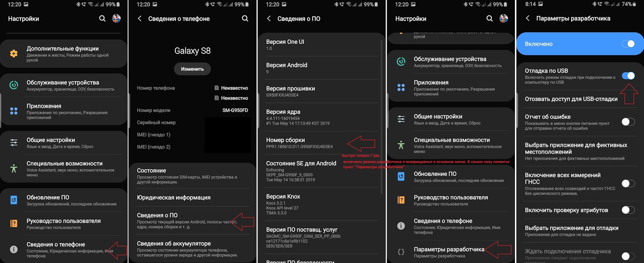Tap Состояние SE для Android entry
Screen dimensions: 644x263
[x=322, y=171]
